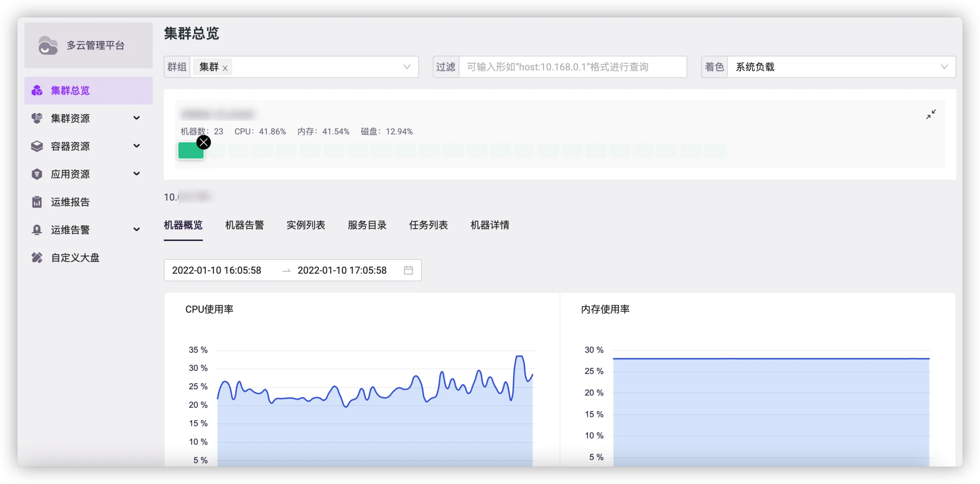Click the 集群总览 cubes icon in sidebar

37,91
